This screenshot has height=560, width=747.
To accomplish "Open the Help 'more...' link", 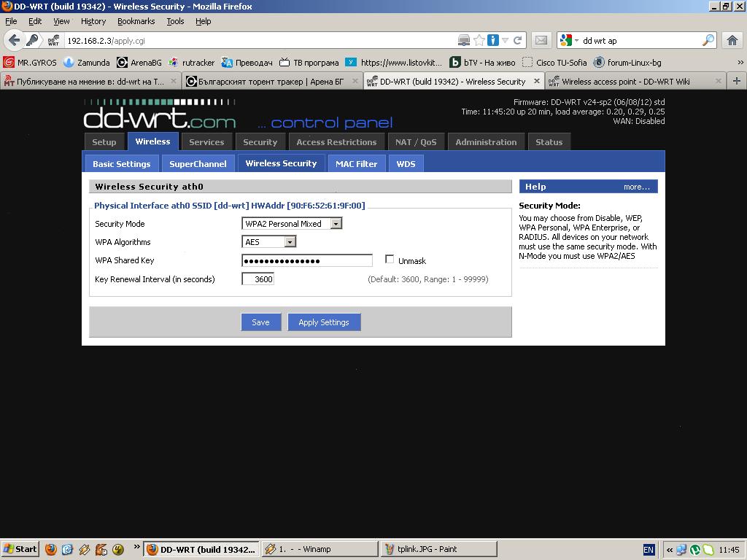I will point(636,187).
